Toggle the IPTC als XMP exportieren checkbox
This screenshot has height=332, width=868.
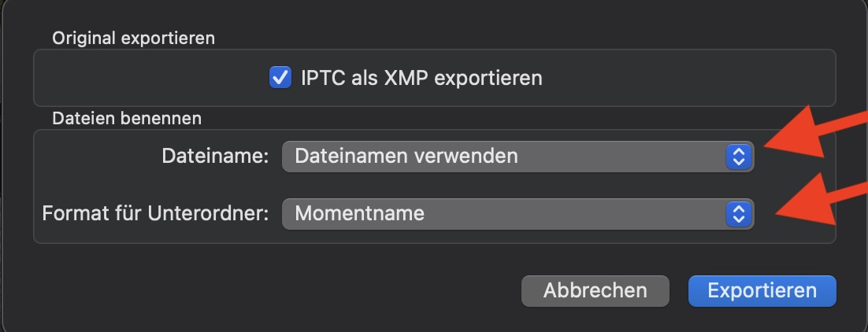pyautogui.click(x=280, y=78)
